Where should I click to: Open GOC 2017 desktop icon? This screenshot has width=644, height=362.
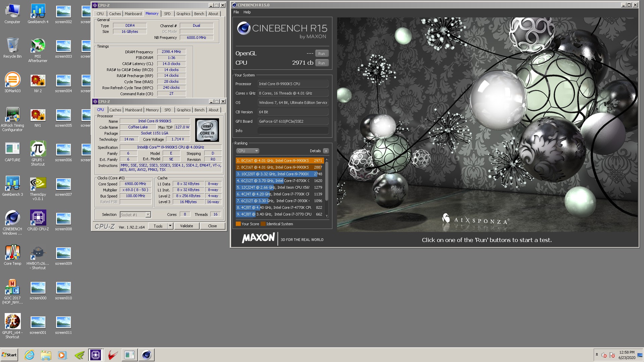12,292
